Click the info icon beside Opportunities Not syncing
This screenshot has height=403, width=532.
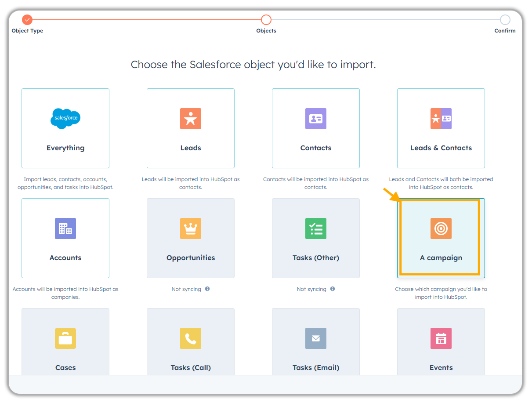click(x=208, y=289)
